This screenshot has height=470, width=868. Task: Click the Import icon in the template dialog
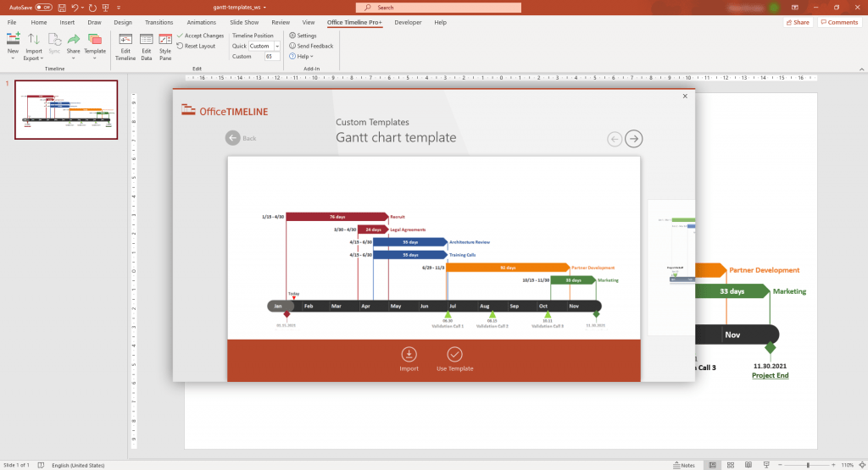point(409,355)
